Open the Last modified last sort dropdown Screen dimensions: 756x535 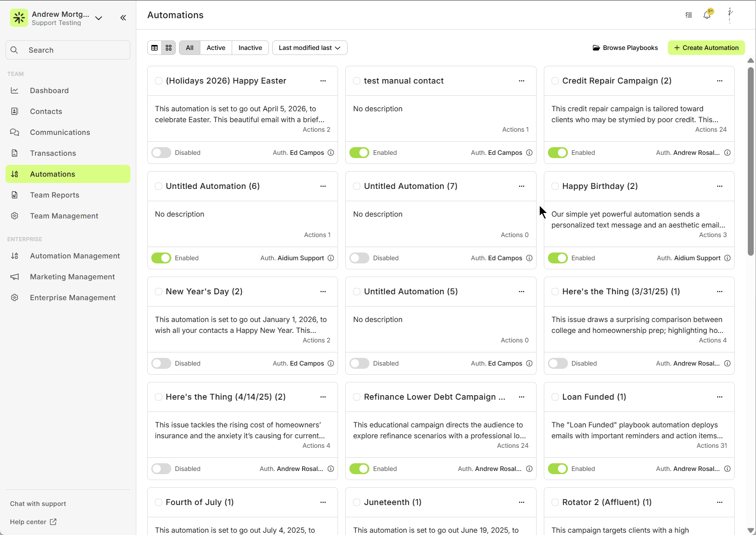pyautogui.click(x=309, y=48)
